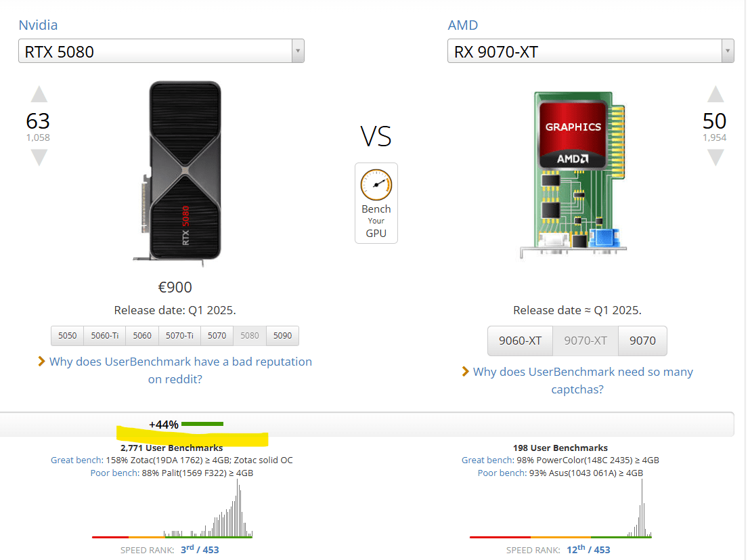Click the Nvidia brand link
Screen dimensions: 750x560
pyautogui.click(x=39, y=25)
